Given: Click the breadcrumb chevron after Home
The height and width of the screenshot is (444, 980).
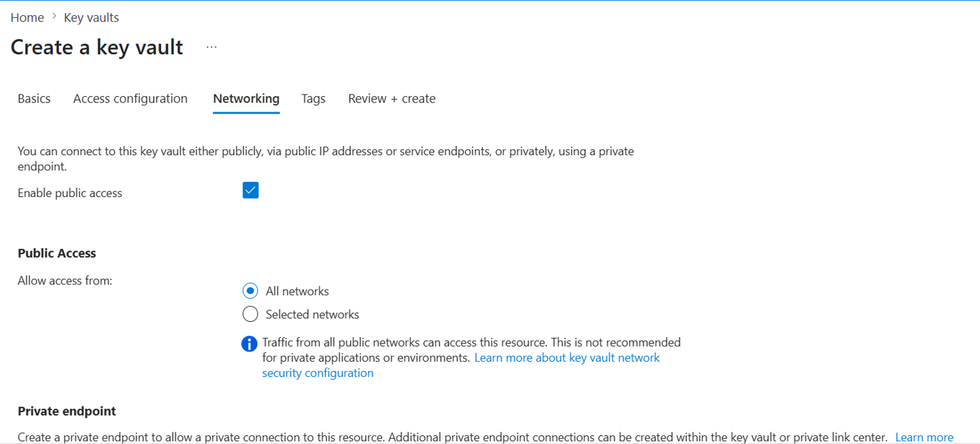Looking at the screenshot, I should pos(54,17).
